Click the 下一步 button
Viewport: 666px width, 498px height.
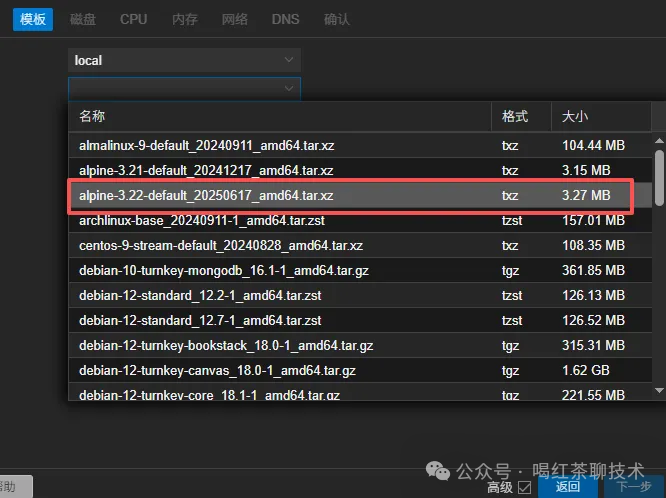(x=634, y=487)
